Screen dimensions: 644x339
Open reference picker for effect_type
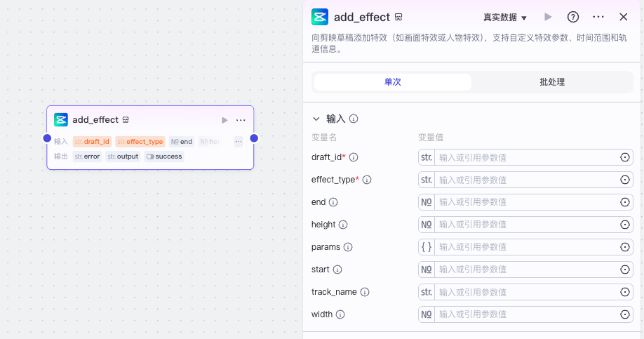coord(624,180)
